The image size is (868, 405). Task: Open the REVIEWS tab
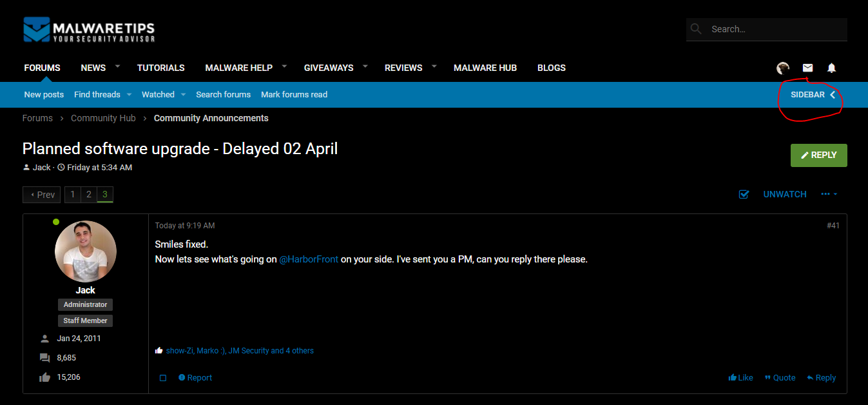tap(403, 68)
